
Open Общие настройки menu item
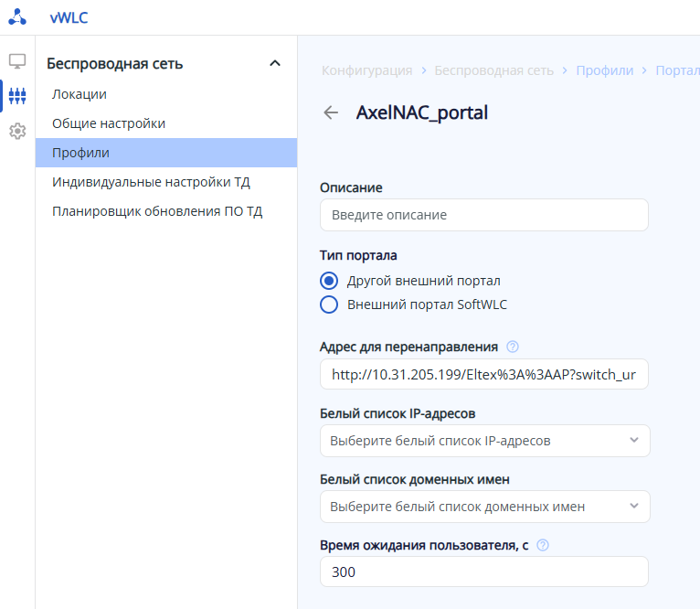(109, 123)
